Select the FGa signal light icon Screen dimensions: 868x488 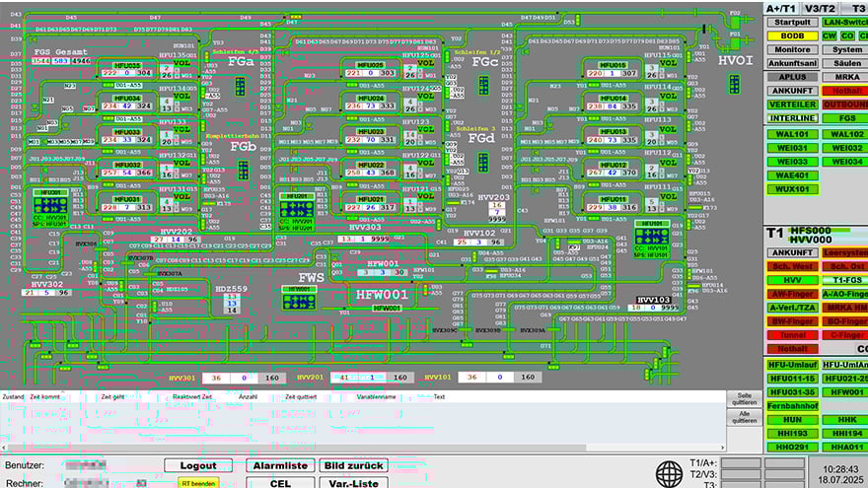pyautogui.click(x=242, y=88)
